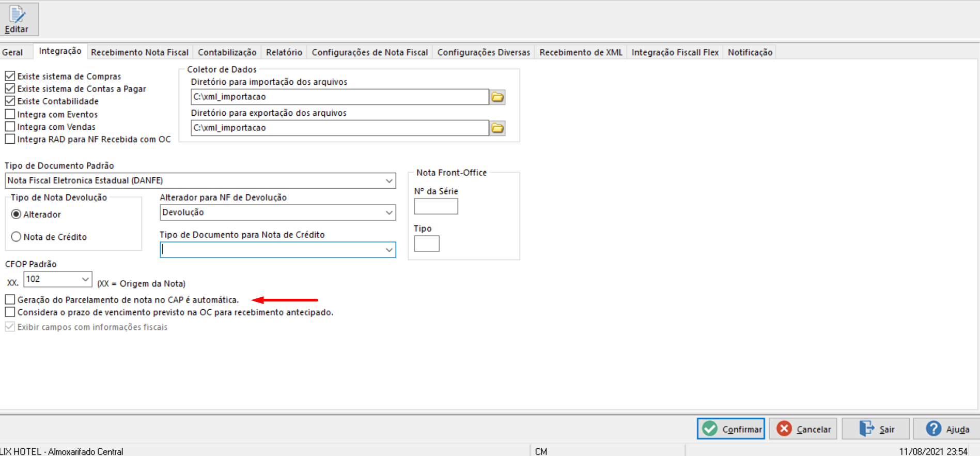The height and width of the screenshot is (456, 980).
Task: Switch to Notificação tab
Action: [750, 52]
